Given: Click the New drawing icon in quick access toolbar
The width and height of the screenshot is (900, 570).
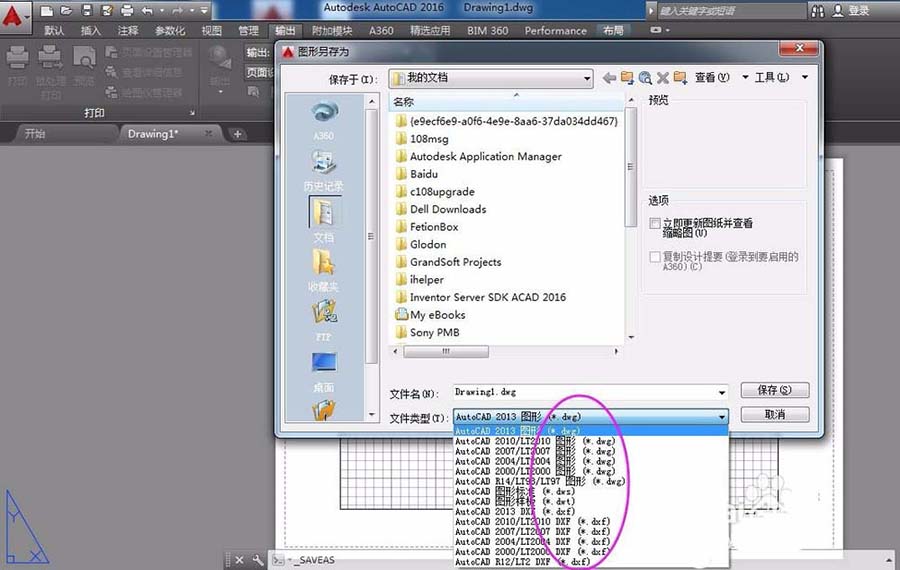Looking at the screenshot, I should pyautogui.click(x=47, y=10).
